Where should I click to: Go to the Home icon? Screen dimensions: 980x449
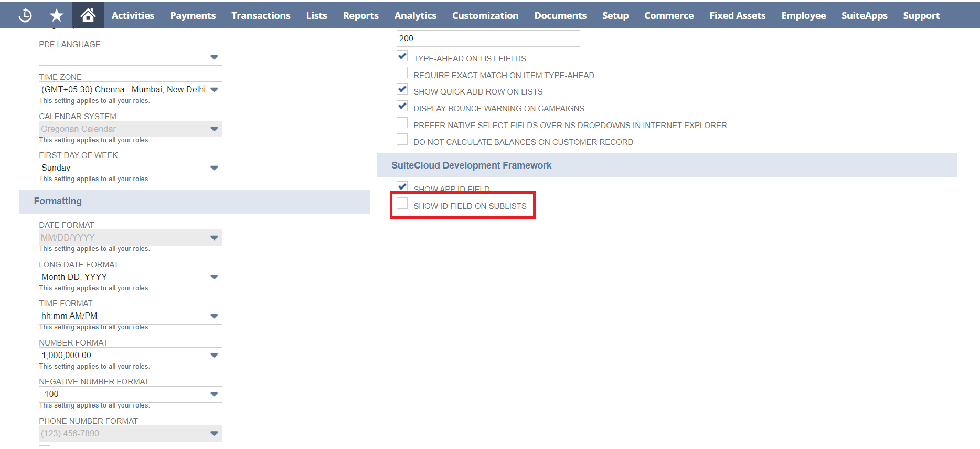(88, 15)
